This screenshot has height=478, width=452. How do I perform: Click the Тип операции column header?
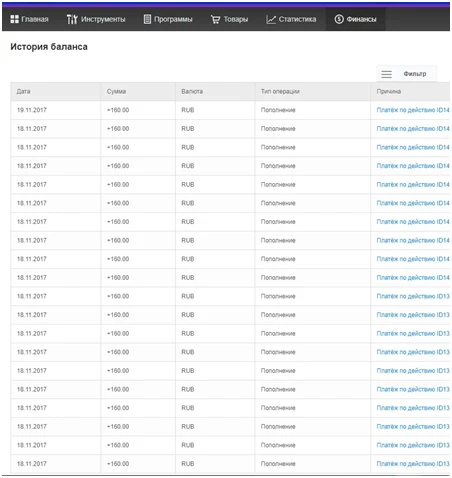pyautogui.click(x=280, y=91)
